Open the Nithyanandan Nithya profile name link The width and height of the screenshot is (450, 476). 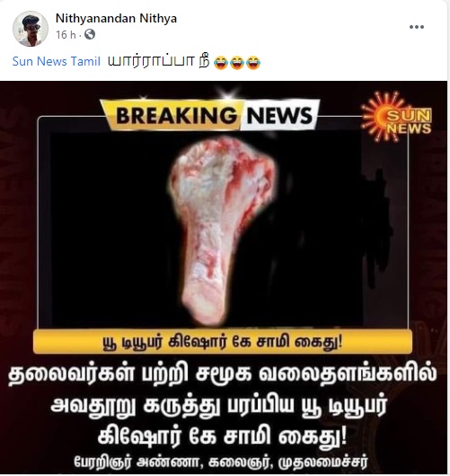[x=116, y=18]
